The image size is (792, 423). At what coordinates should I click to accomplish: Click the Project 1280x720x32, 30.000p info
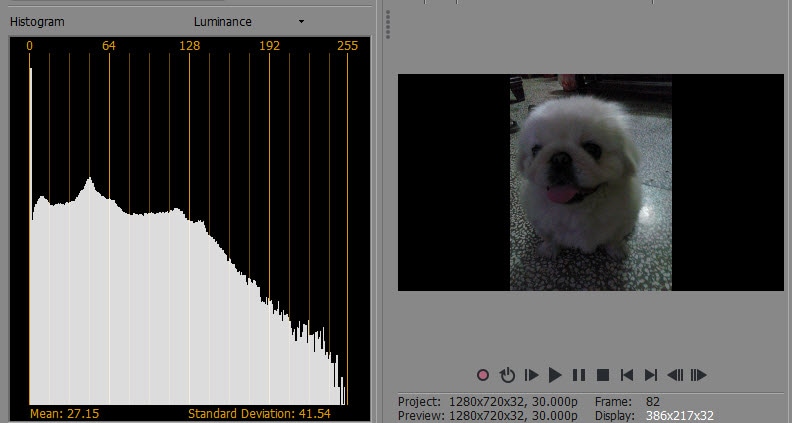point(488,402)
